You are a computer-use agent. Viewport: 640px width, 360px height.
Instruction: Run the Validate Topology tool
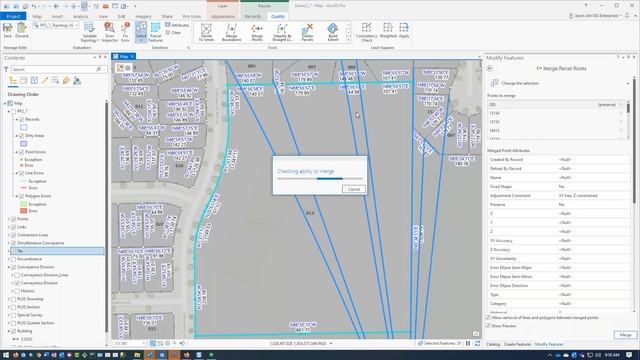coord(89,32)
